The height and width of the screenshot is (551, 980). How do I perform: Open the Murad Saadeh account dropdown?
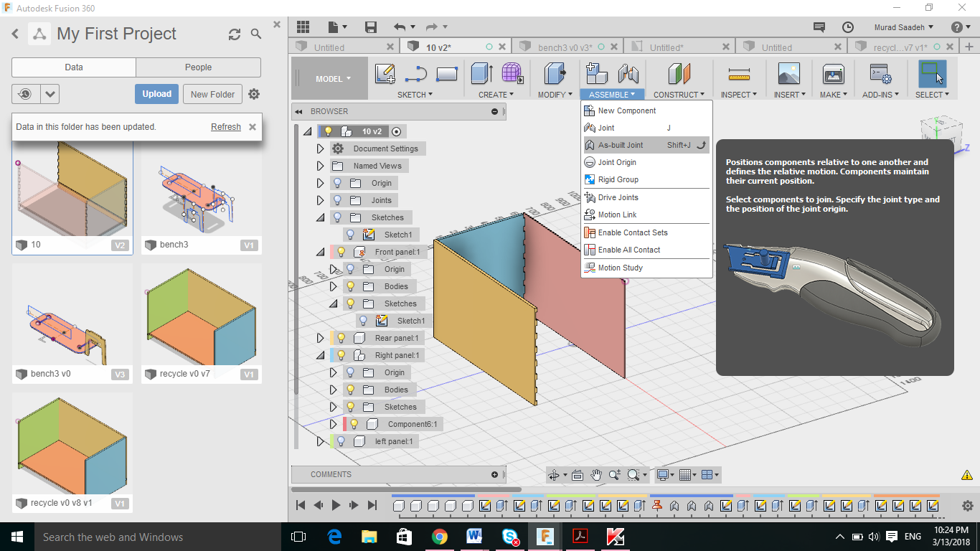903,27
